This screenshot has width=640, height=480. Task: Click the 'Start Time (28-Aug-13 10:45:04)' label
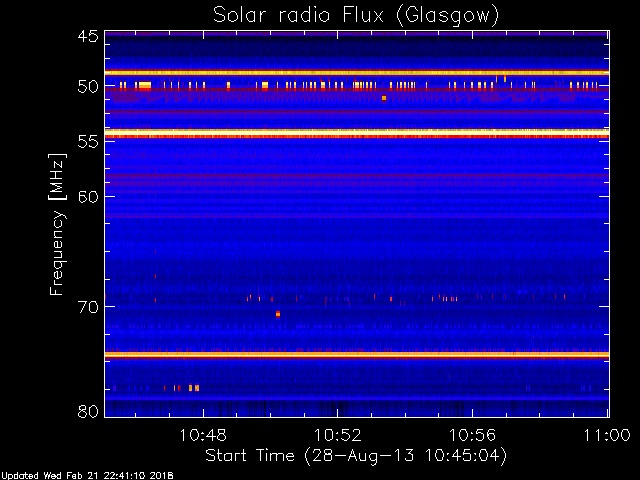[356, 455]
